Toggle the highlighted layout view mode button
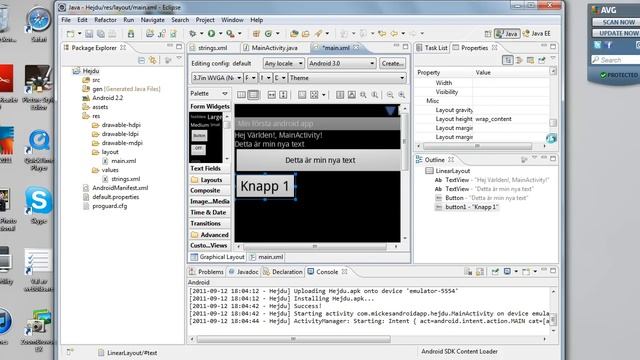The height and width of the screenshot is (360, 640). pos(253,95)
